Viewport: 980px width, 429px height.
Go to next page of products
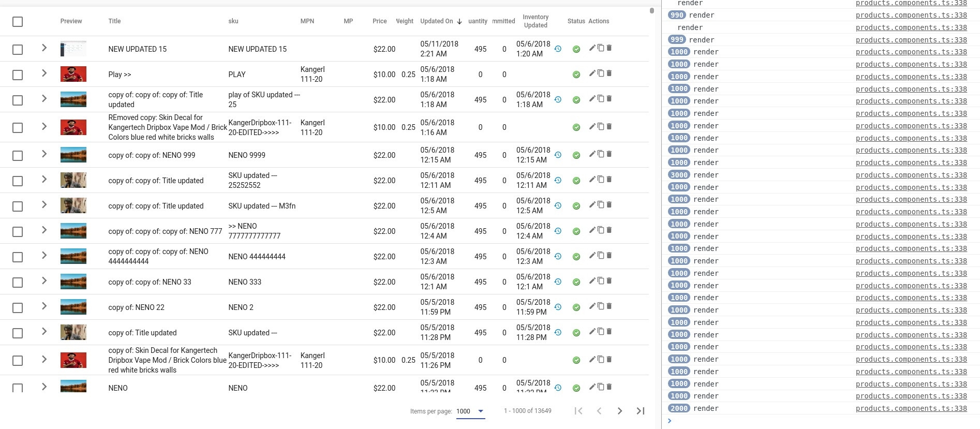pyautogui.click(x=620, y=411)
